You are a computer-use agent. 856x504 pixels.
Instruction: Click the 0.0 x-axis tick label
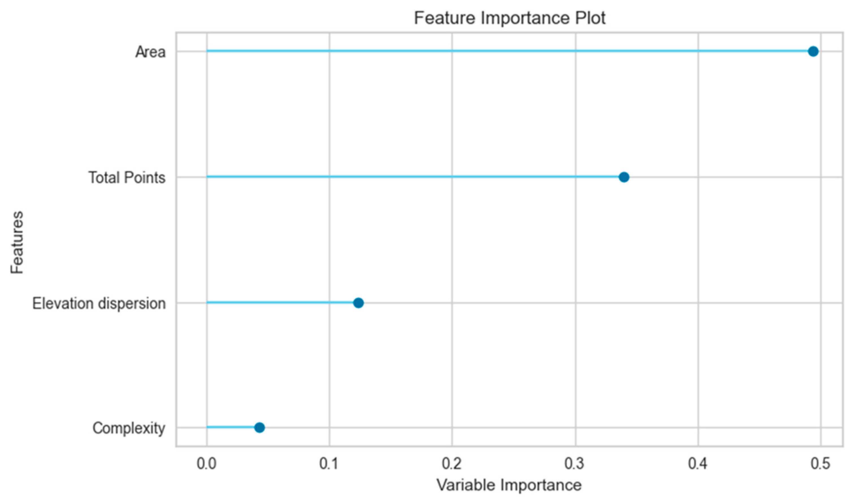(x=206, y=463)
